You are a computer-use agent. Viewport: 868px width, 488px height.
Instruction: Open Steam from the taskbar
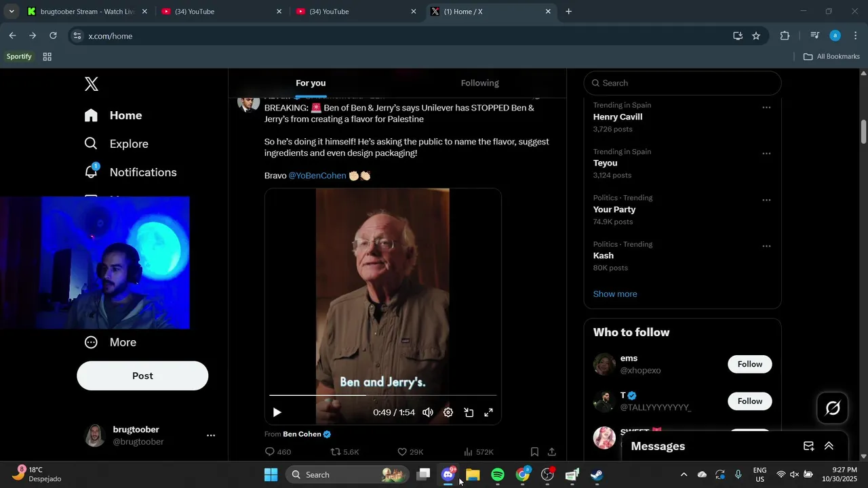[x=597, y=474]
